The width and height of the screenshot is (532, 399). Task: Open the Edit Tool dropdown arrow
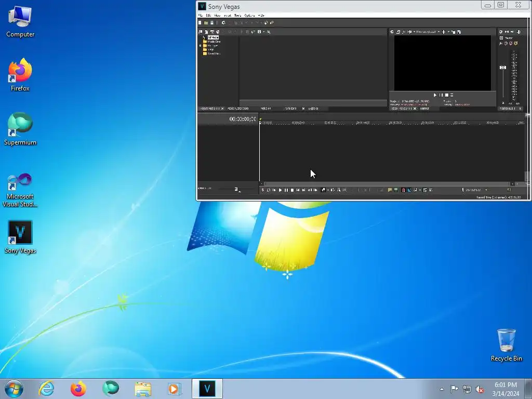point(328,190)
